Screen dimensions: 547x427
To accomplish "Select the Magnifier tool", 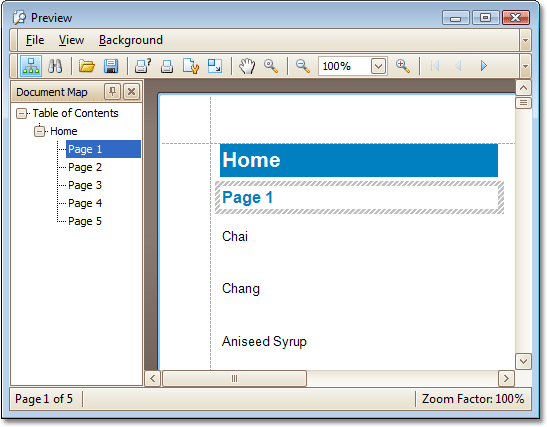I will (271, 66).
